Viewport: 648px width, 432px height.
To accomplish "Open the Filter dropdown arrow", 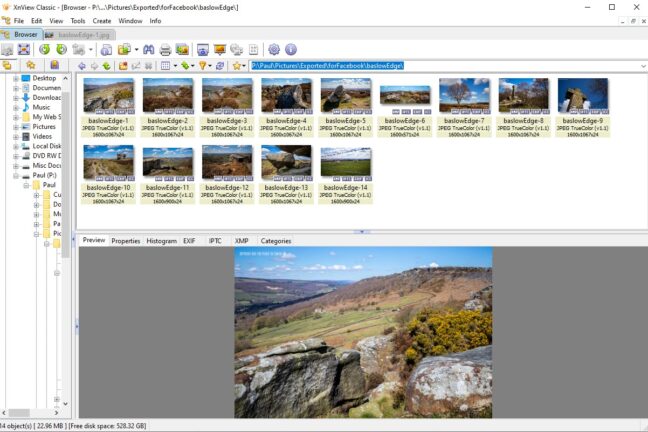I will coord(210,66).
